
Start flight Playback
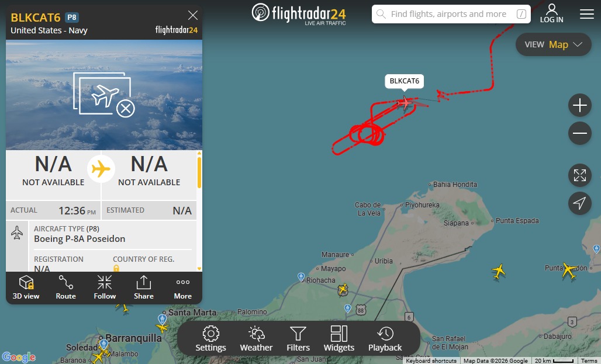(x=385, y=339)
